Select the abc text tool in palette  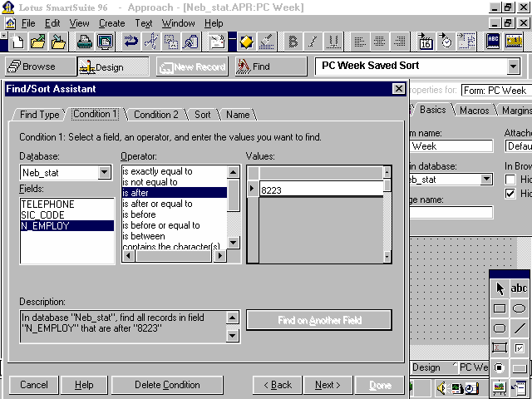pos(519,288)
